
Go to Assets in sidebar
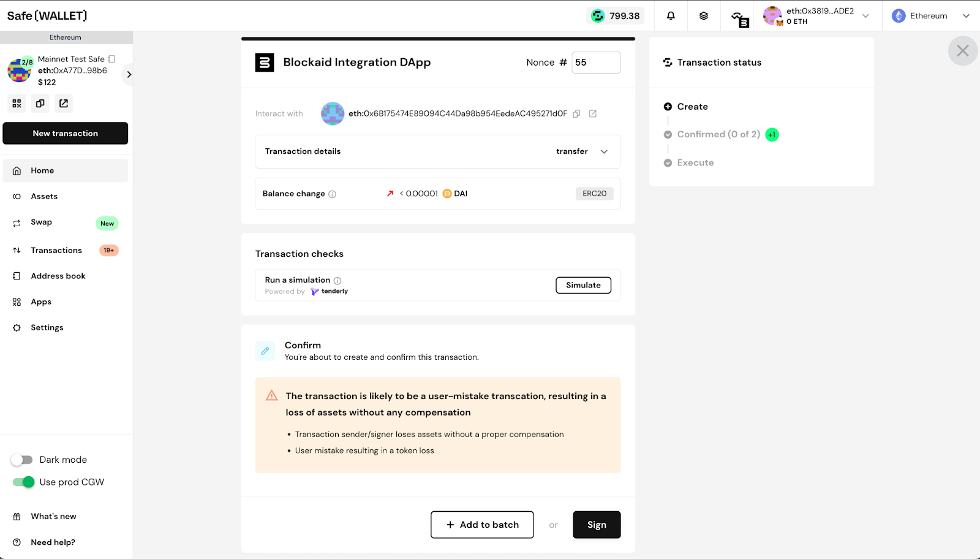click(44, 197)
